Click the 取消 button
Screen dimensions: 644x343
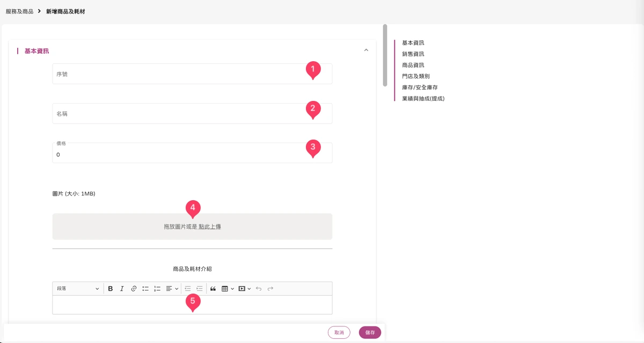[x=339, y=332]
